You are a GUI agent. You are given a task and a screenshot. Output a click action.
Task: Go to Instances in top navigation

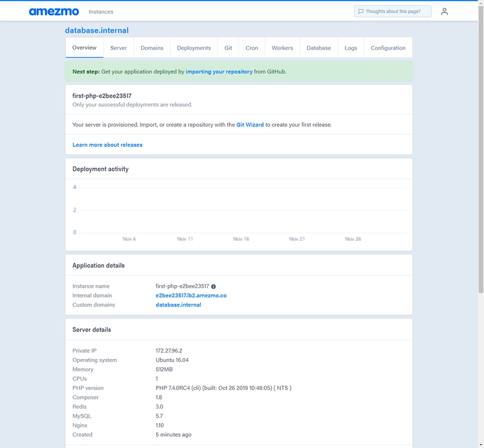100,12
